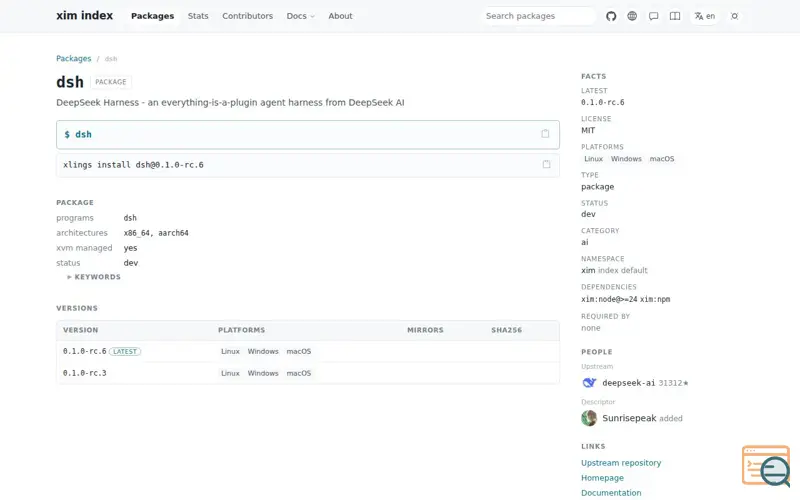This screenshot has height=500, width=800.
Task: Click the xim:node@>=24 dependency
Action: (x=609, y=299)
